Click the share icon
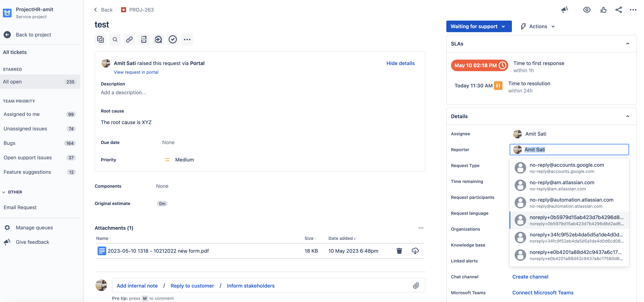The width and height of the screenshot is (644, 302). click(x=619, y=10)
